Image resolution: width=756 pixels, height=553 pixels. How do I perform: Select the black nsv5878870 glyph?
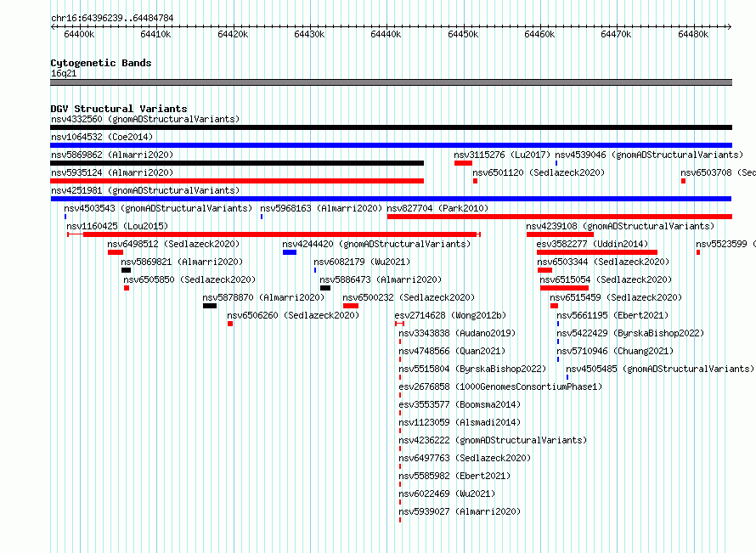(210, 306)
